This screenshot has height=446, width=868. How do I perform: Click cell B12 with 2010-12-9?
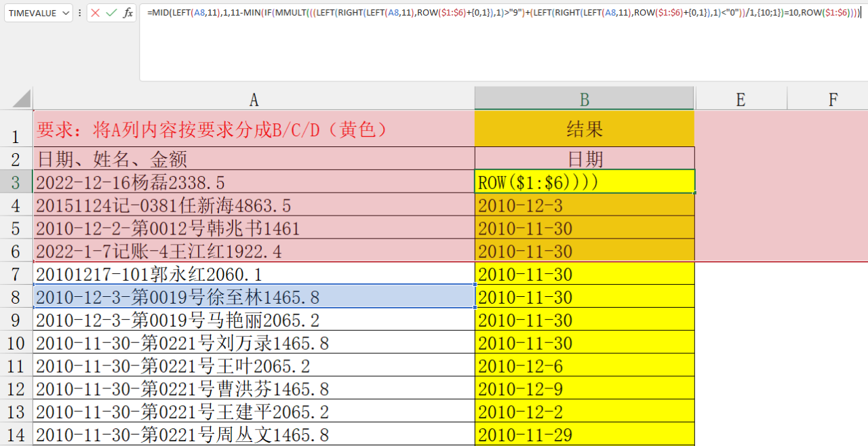(x=585, y=389)
